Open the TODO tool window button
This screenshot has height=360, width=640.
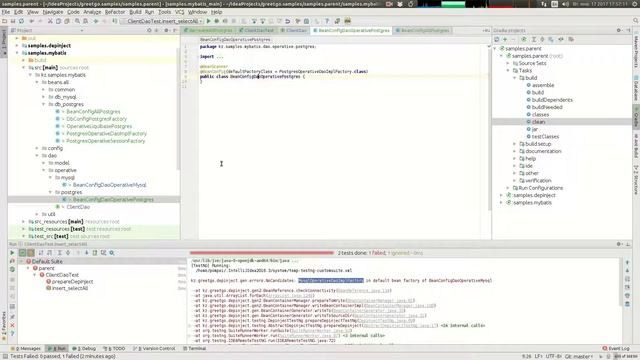tap(114, 349)
